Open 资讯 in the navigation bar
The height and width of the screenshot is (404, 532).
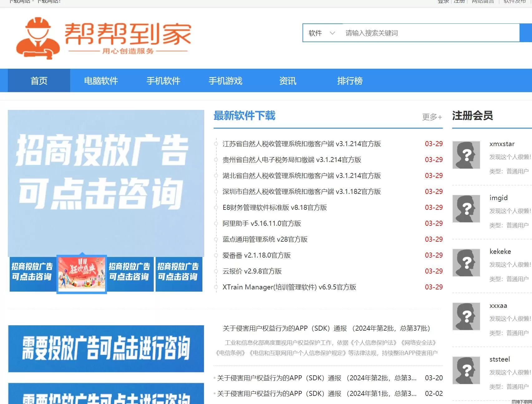click(x=288, y=81)
